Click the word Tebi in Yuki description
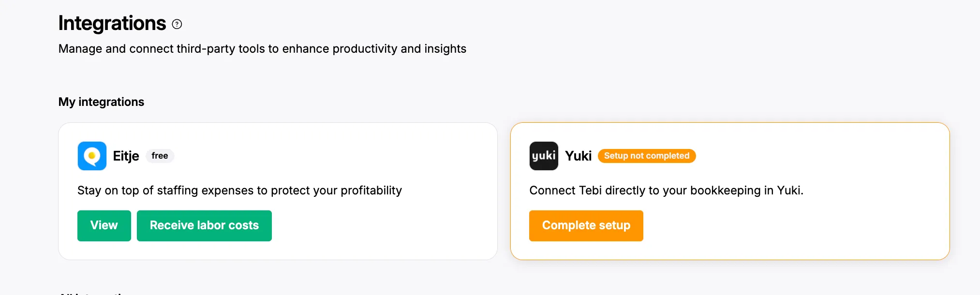980x295 pixels. click(590, 191)
